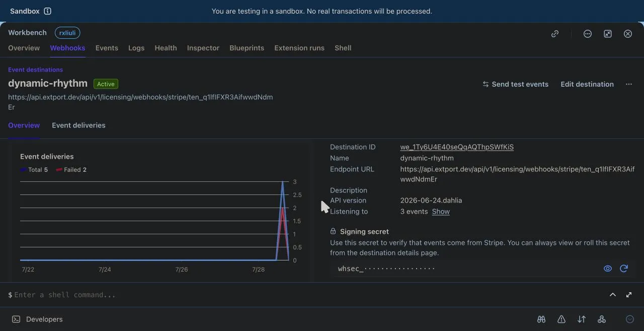Open the warning triangle icon

[x=561, y=319]
